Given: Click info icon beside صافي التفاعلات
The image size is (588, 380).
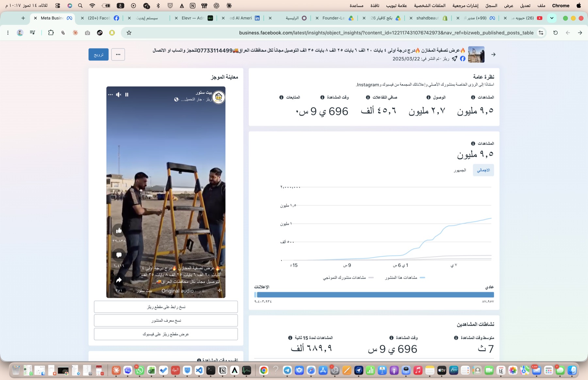Looking at the screenshot, I should 368,97.
